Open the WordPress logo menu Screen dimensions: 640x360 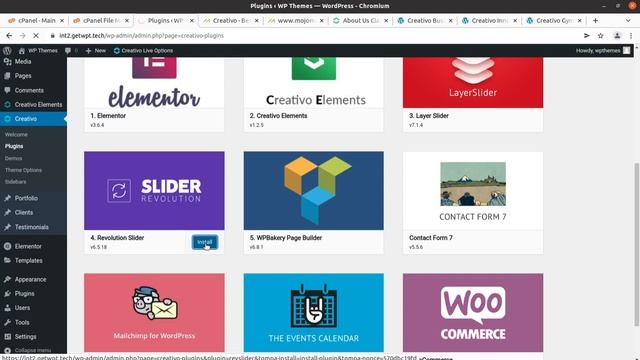tap(7, 51)
